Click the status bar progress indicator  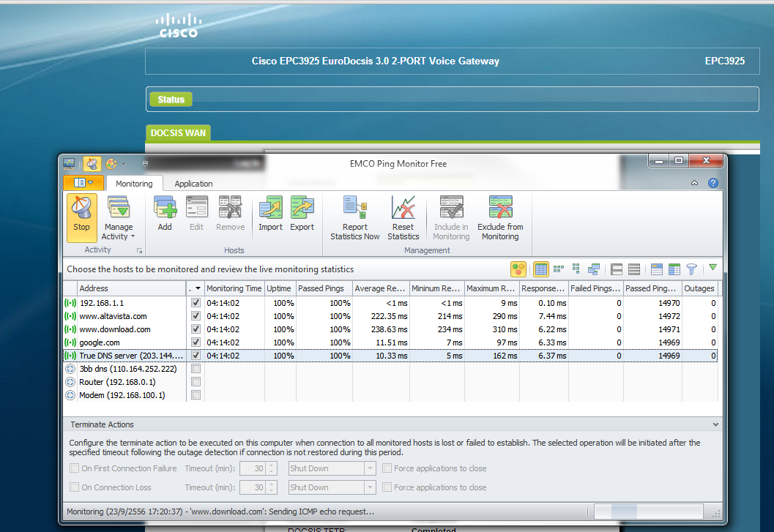click(648, 512)
